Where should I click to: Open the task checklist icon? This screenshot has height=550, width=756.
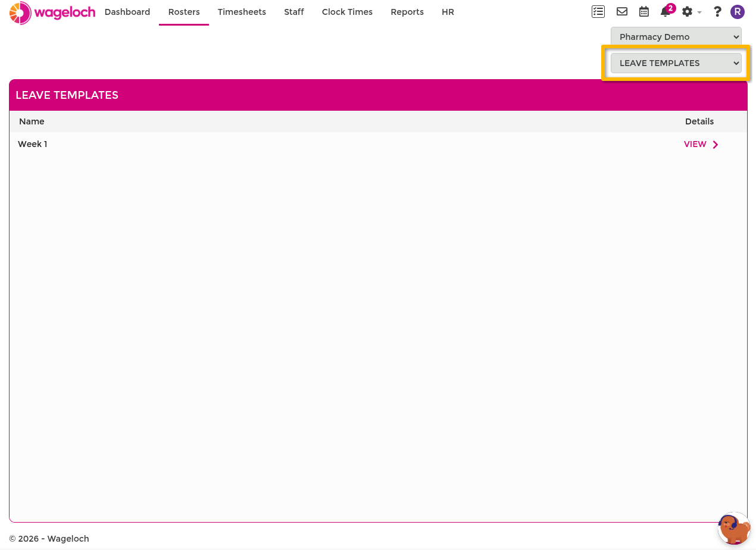[598, 12]
